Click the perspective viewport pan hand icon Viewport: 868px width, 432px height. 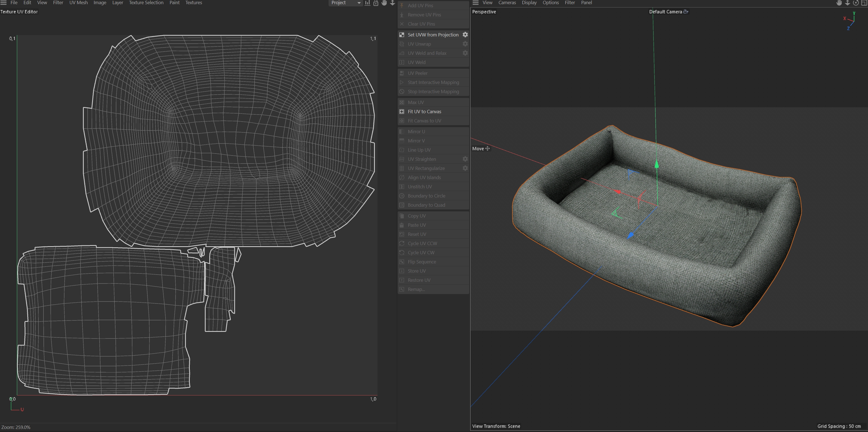click(x=839, y=3)
